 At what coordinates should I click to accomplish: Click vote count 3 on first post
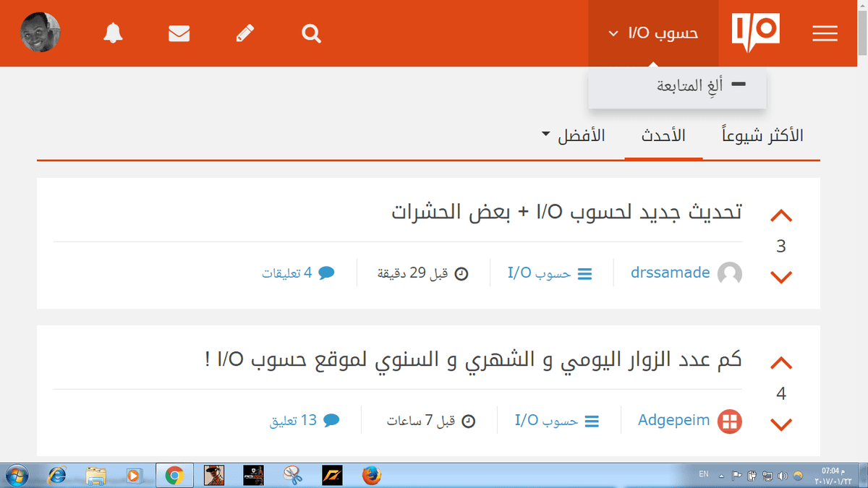(781, 247)
